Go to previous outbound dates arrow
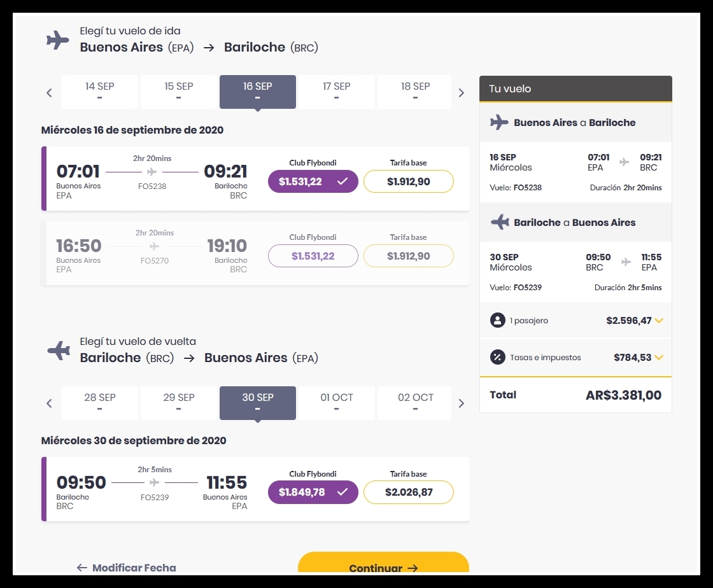Screen dimensions: 713x588 tap(49, 93)
